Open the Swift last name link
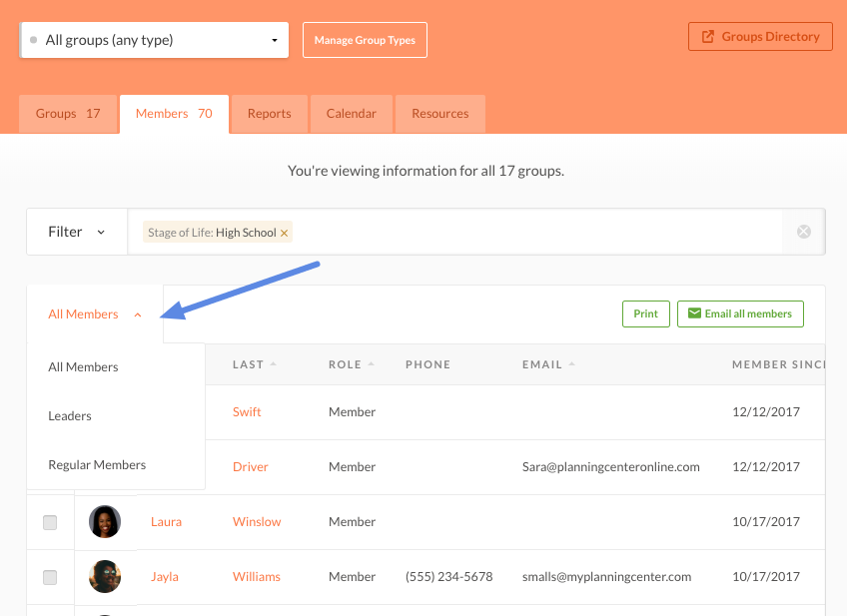 tap(247, 412)
